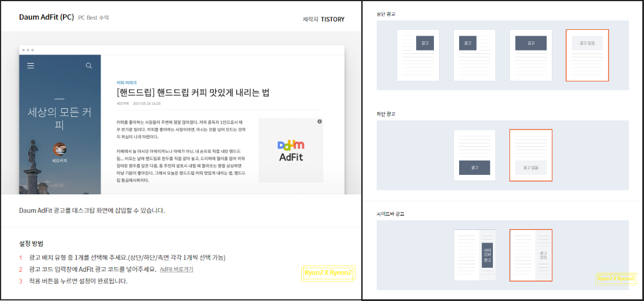644x301 pixels.
Task: Click the 하단 광고 section label
Action: [x=386, y=114]
